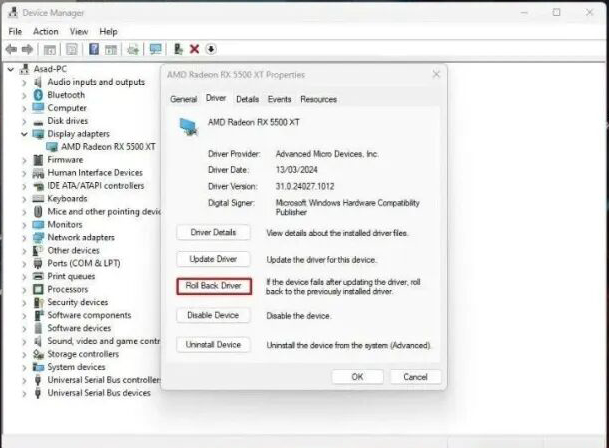Expand the Software devices node
Viewport: 609px width, 448px height.
click(24, 329)
